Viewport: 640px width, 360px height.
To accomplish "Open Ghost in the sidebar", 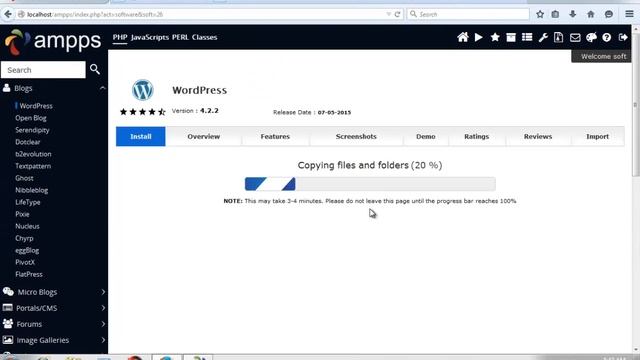I will click(24, 178).
